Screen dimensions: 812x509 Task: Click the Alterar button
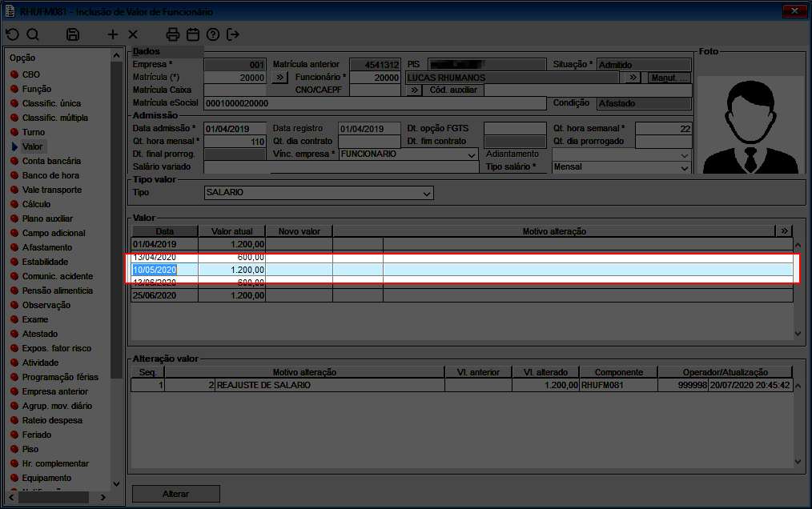(176, 494)
